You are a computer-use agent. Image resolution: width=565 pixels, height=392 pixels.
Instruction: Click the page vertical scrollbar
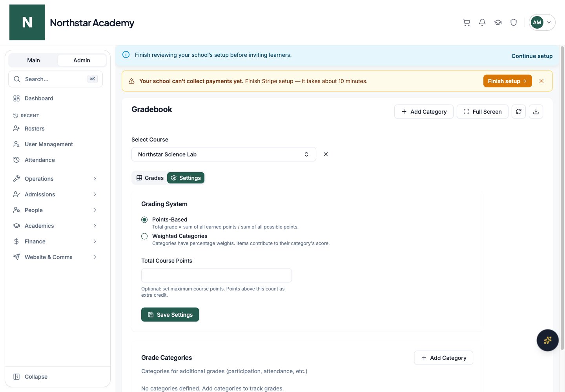click(x=562, y=198)
